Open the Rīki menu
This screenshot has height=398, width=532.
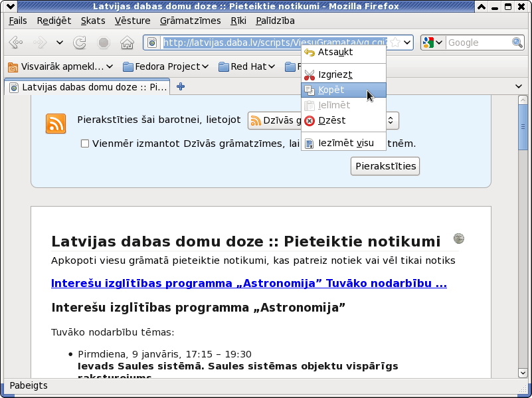pyautogui.click(x=238, y=21)
